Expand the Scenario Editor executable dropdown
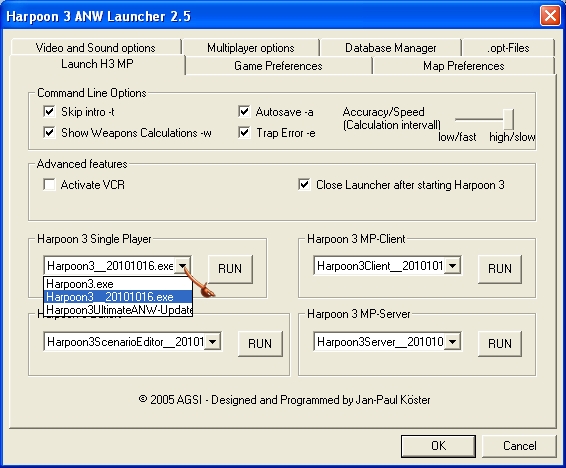The image size is (566, 468). coord(213,341)
